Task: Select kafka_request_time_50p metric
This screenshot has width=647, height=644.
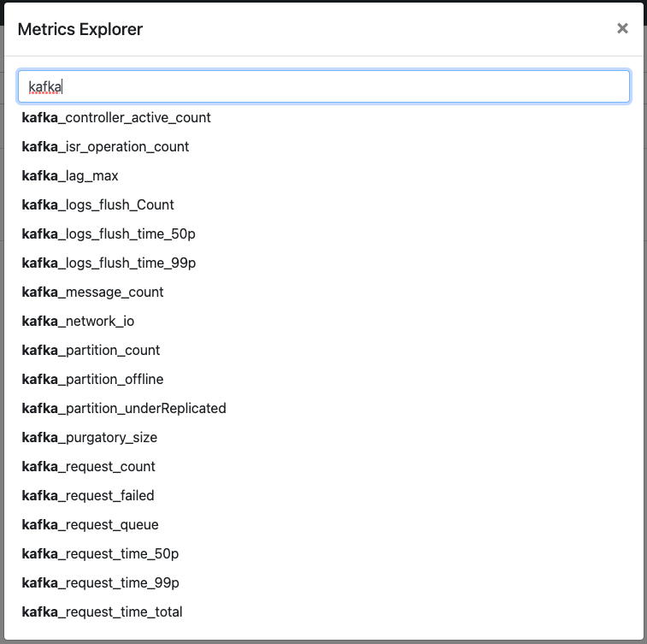Action: click(x=101, y=553)
